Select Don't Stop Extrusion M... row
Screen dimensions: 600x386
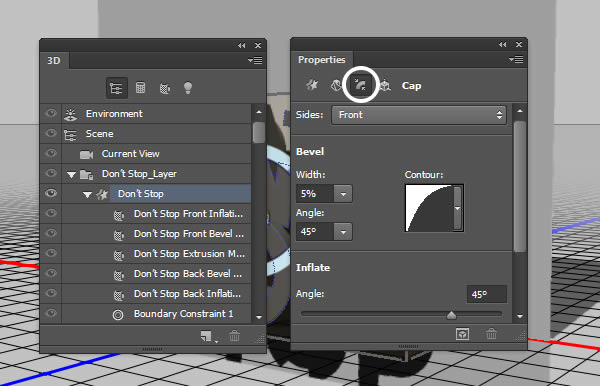point(157,253)
